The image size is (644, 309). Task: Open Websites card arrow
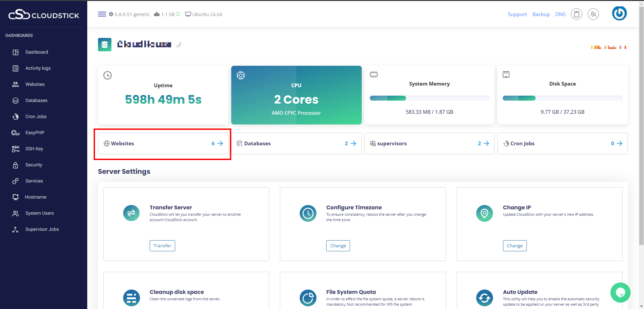220,144
